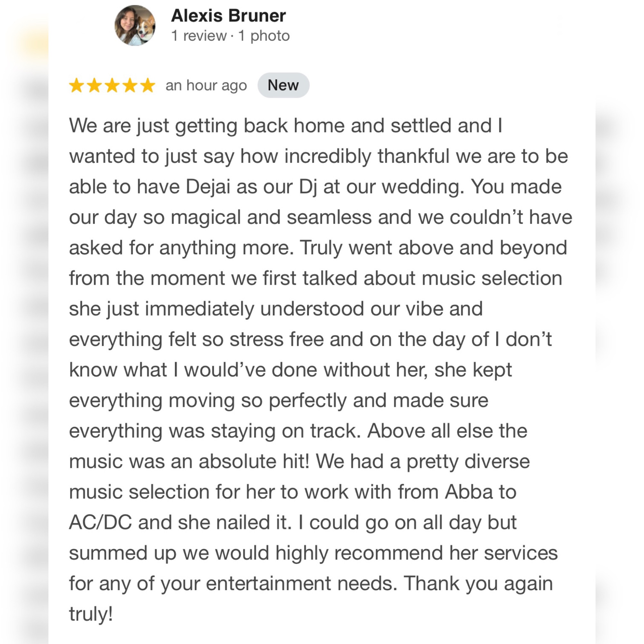Click the "1 review" count text
The width and height of the screenshot is (644, 644).
199,36
